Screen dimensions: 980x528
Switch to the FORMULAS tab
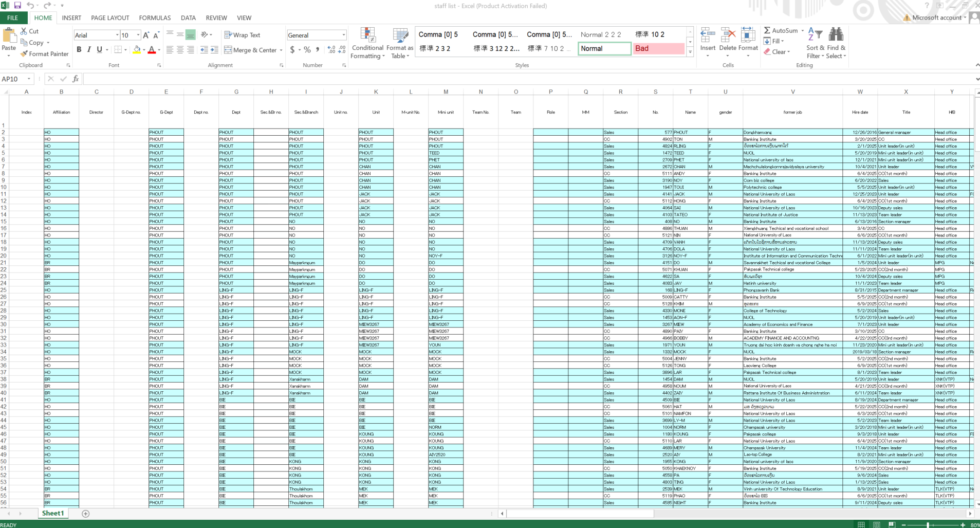[x=155, y=17]
